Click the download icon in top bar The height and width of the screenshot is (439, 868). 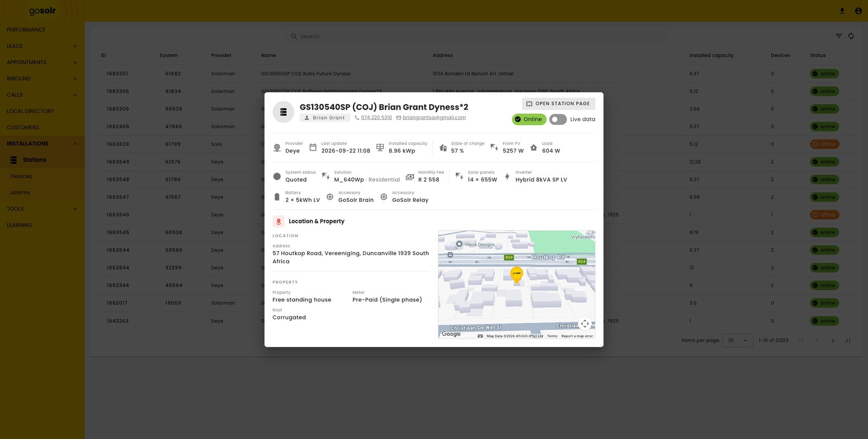(842, 11)
